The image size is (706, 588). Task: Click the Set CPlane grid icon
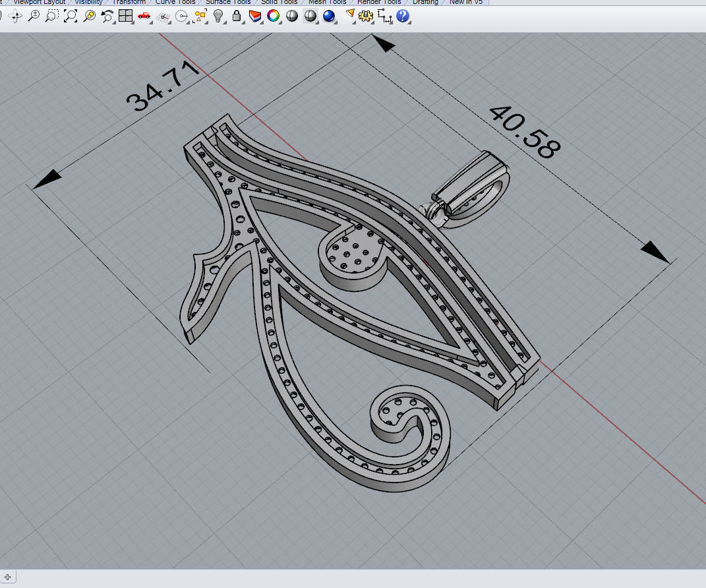163,17
